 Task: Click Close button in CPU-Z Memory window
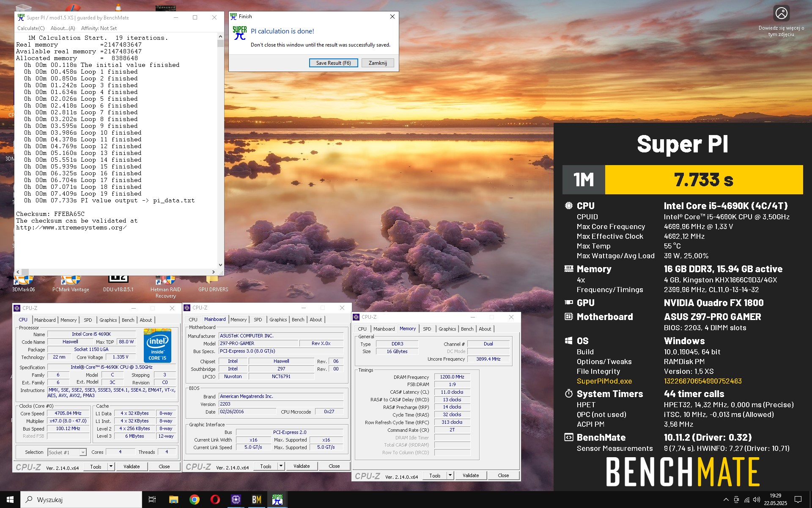503,475
